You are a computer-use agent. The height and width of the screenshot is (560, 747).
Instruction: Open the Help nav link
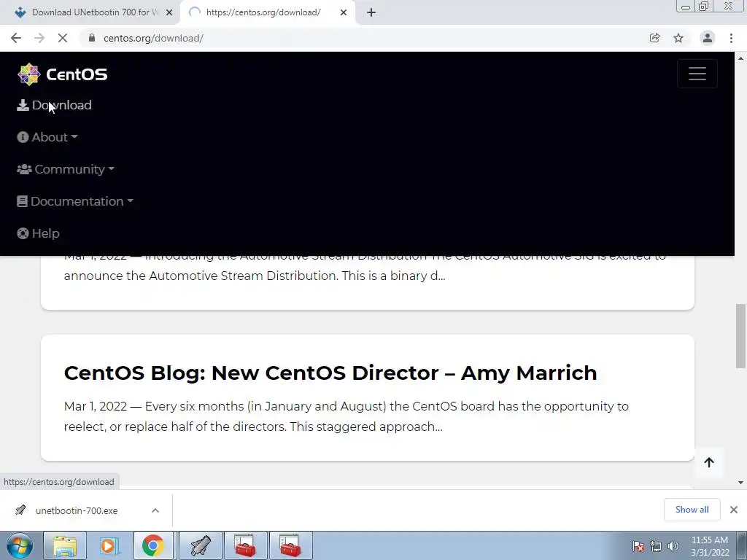[x=38, y=233]
